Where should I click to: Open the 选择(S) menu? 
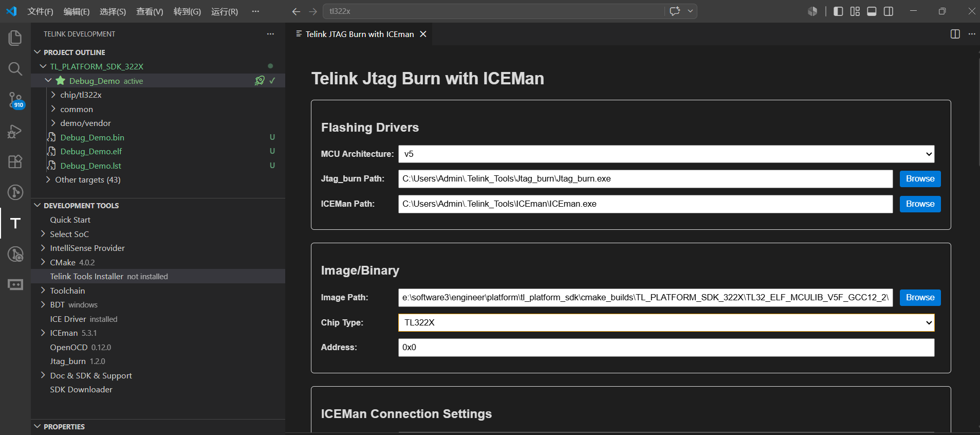click(x=113, y=11)
